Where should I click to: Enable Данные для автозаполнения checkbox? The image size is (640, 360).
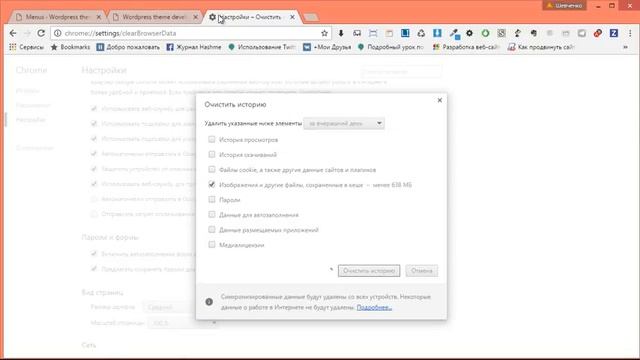click(x=211, y=215)
